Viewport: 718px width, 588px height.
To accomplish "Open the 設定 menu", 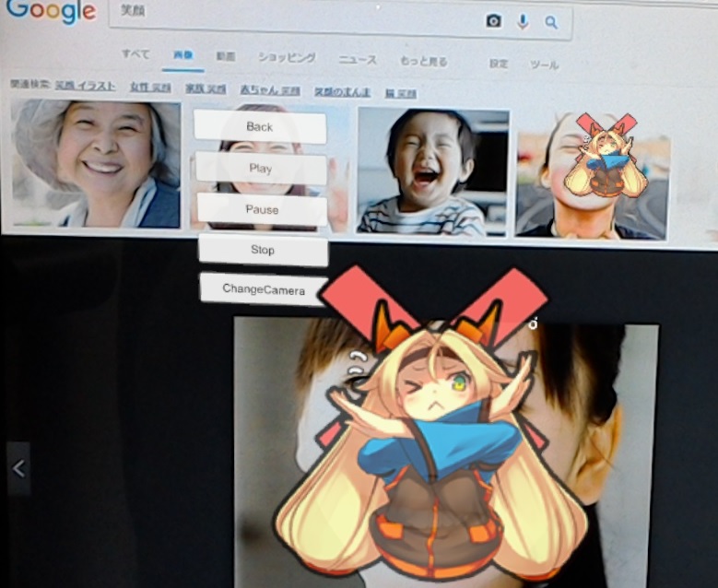I will pos(499,64).
